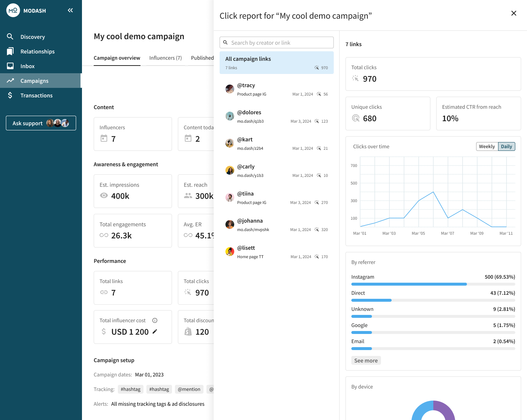Click the edit pencil beside USD 1 200
This screenshot has height=420, width=527.
[x=155, y=331]
